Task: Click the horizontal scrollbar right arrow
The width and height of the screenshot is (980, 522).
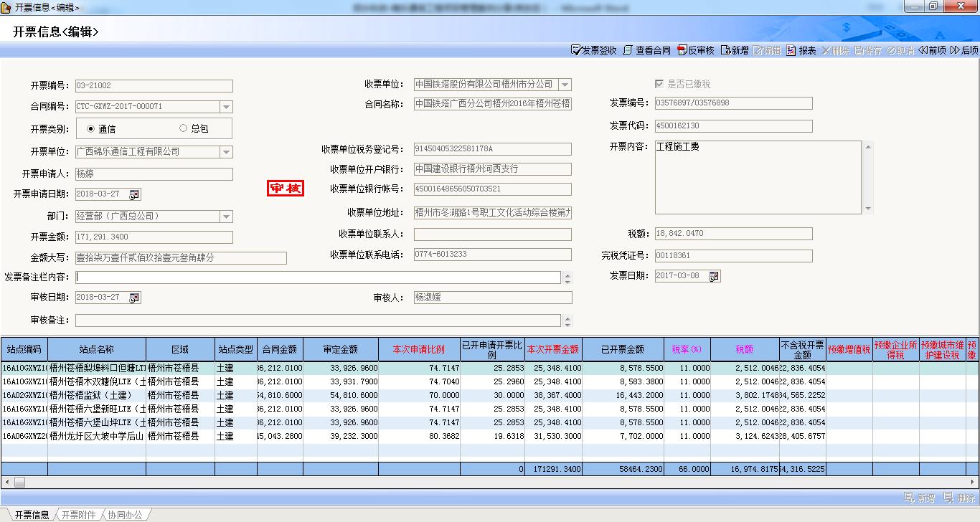Action: point(974,482)
